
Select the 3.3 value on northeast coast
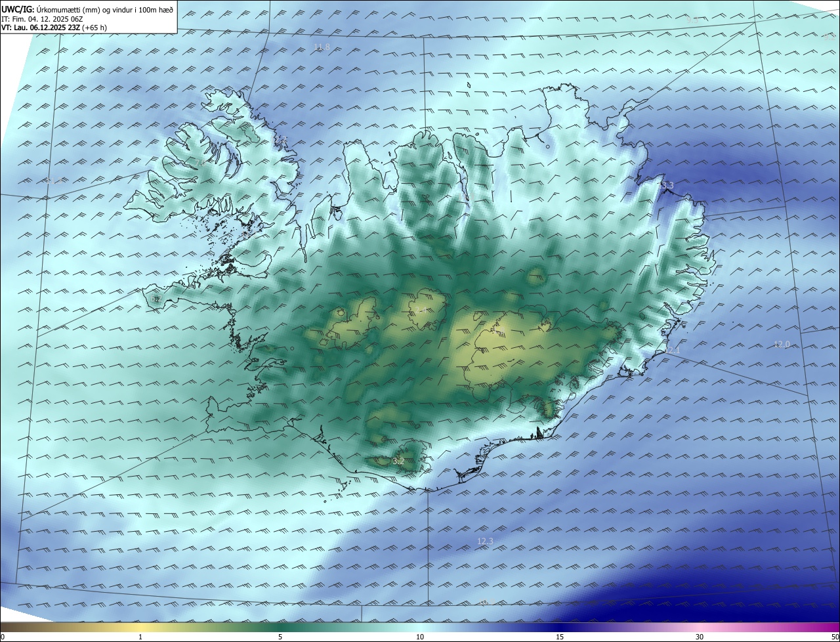point(667,186)
